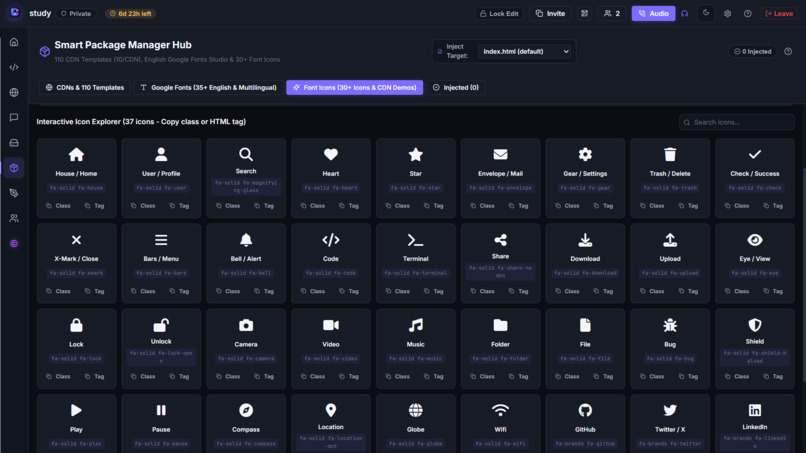Click the Eye / View icon card
Screen dimensions: 806x453
(x=755, y=263)
